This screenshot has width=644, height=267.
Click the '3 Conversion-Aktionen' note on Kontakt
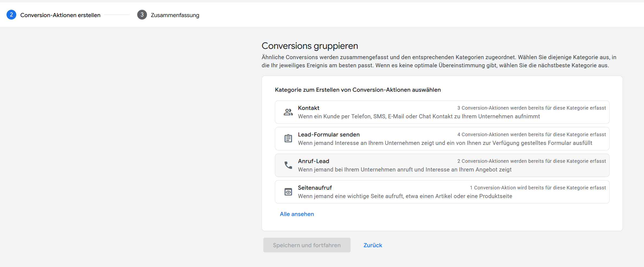point(531,108)
